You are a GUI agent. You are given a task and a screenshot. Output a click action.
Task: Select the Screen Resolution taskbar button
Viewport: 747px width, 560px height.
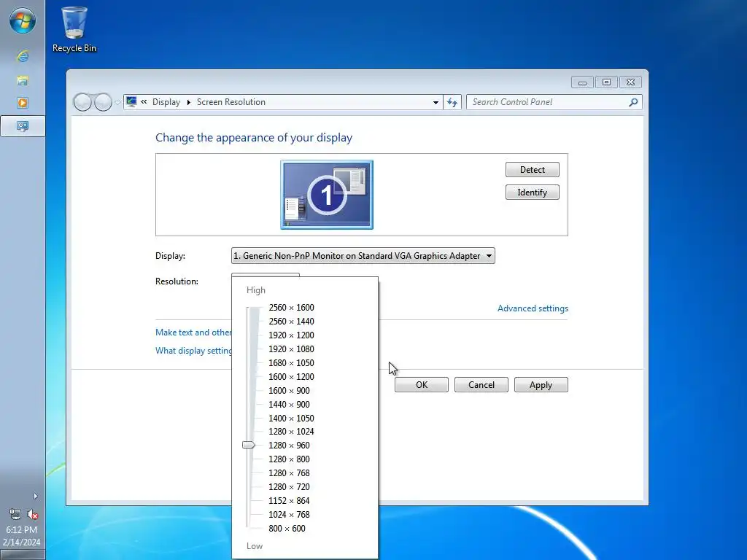coord(23,126)
